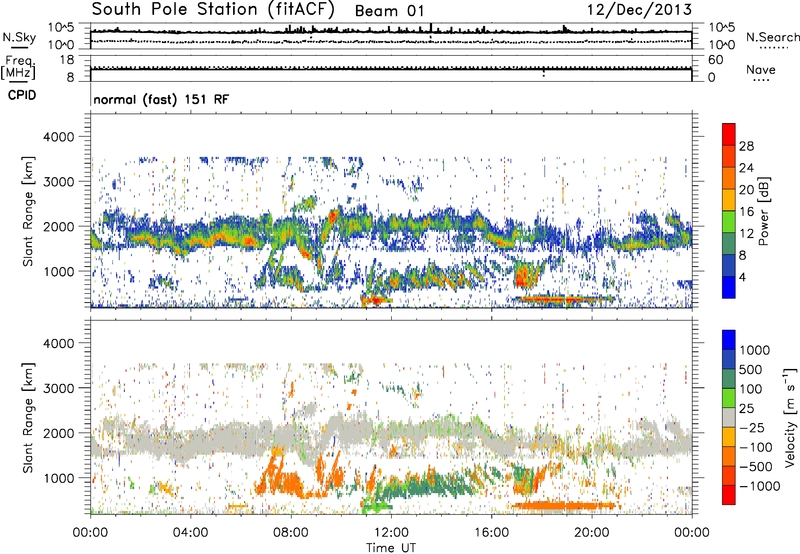The height and width of the screenshot is (554, 800).
Task: Click the orange low-range band near 19:00 in velocity plot
Action: (564, 506)
